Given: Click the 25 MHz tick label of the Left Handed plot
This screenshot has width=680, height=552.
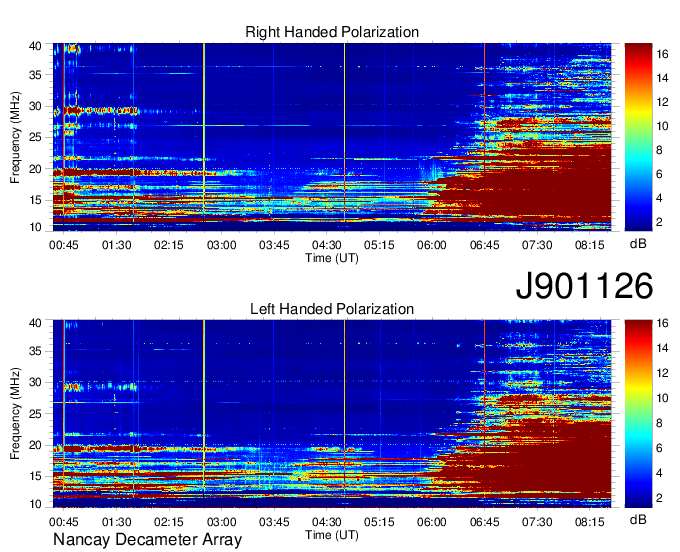Looking at the screenshot, I should [36, 414].
